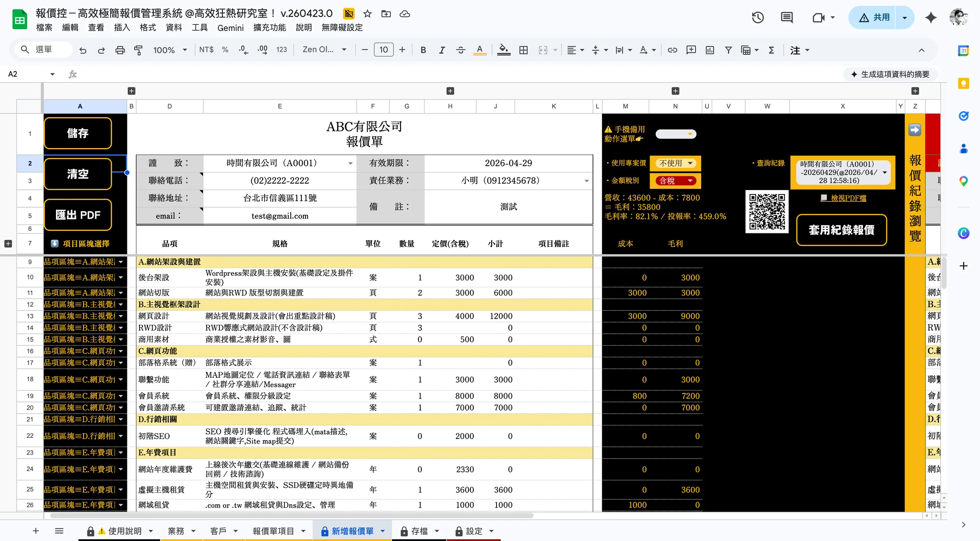Open the comments panel icon
Screen dimensions: 980x541
786,18
